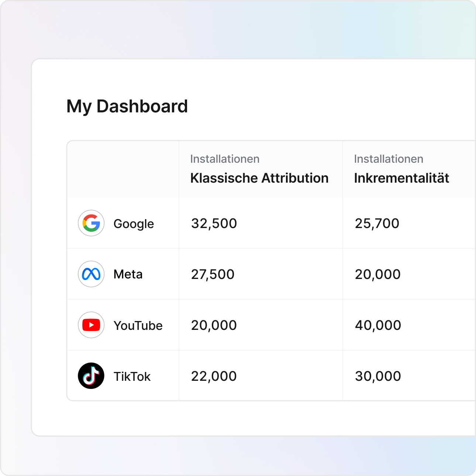Click the Meta logo icon
Screen dimensions: 476x476
pos(91,274)
